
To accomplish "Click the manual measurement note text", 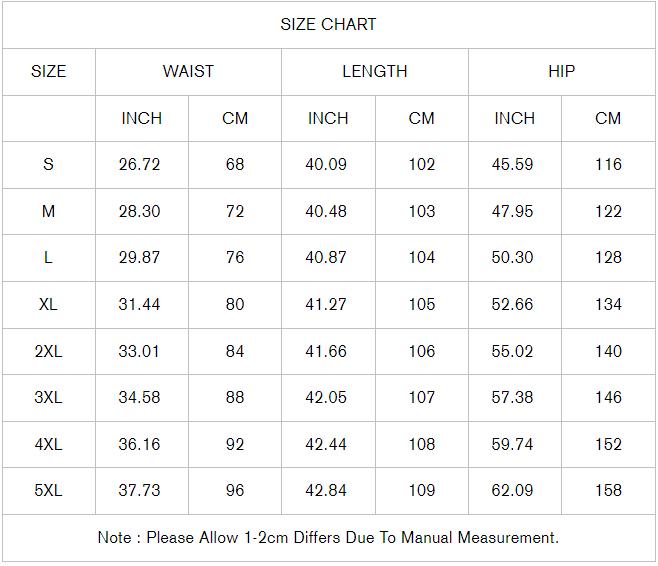I will pos(328,537).
